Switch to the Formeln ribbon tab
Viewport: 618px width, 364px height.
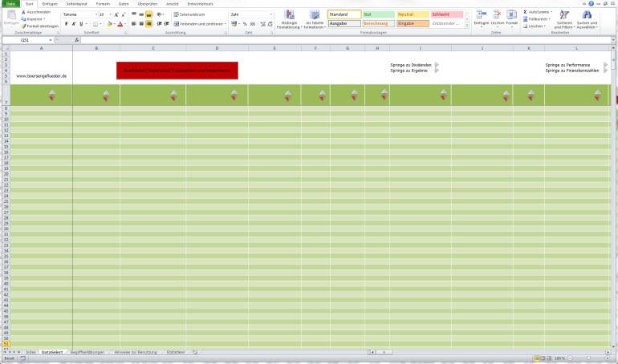(103, 4)
